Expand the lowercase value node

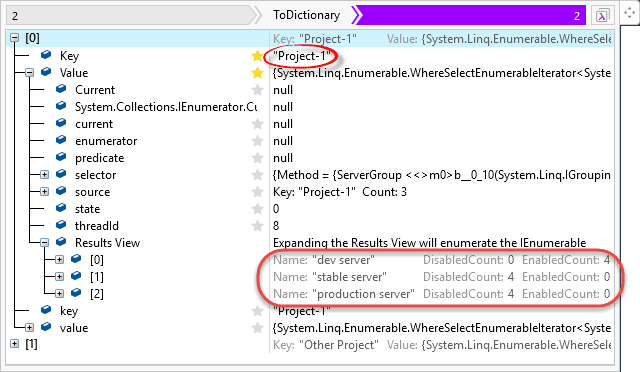29,327
